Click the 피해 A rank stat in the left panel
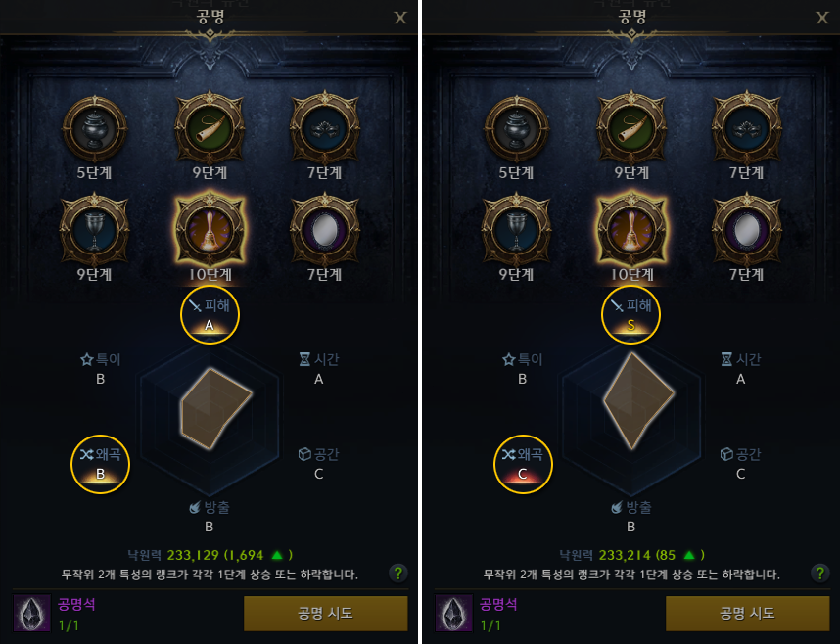This screenshot has height=644, width=840. [x=210, y=314]
